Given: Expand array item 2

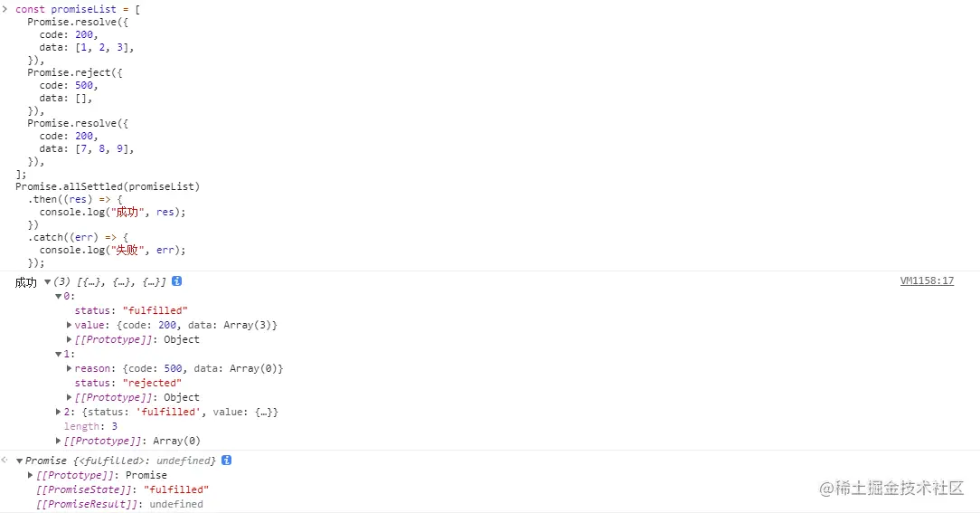Looking at the screenshot, I should 59,412.
